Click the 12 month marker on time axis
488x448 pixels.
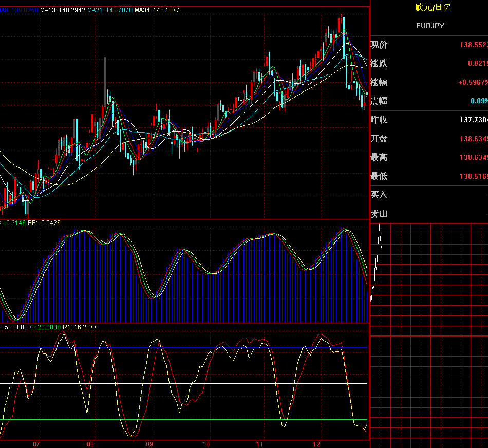point(316,444)
